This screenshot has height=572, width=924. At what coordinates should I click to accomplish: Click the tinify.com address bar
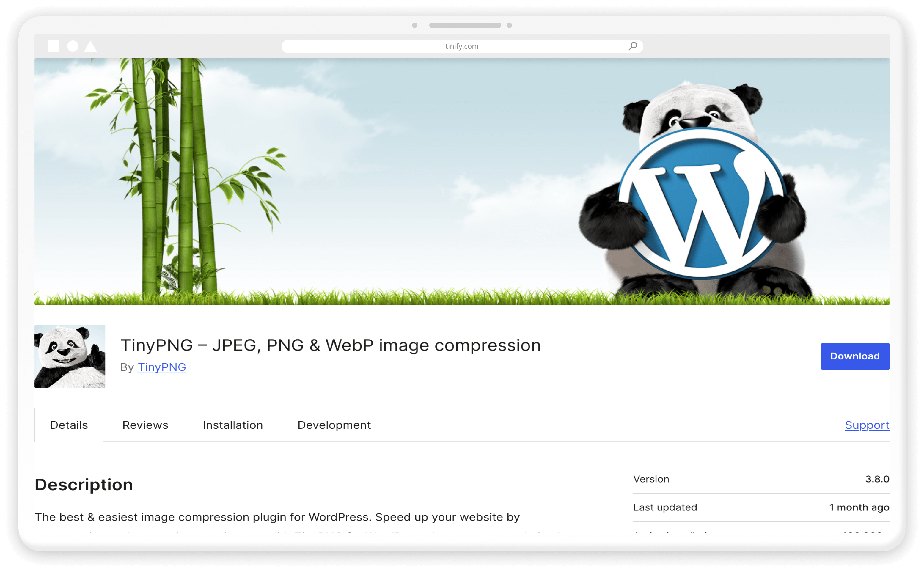point(462,46)
